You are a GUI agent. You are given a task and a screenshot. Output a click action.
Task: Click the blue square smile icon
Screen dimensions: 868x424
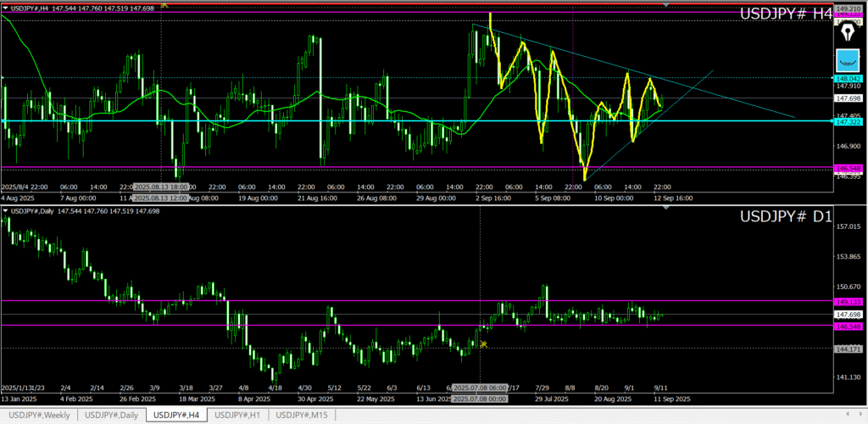tap(847, 59)
